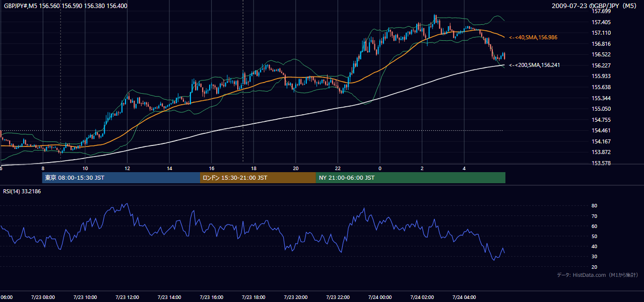Image resolution: width=644 pixels, height=302 pixels.
Task: Click hour marker 22 under price chart
Action: [338, 169]
